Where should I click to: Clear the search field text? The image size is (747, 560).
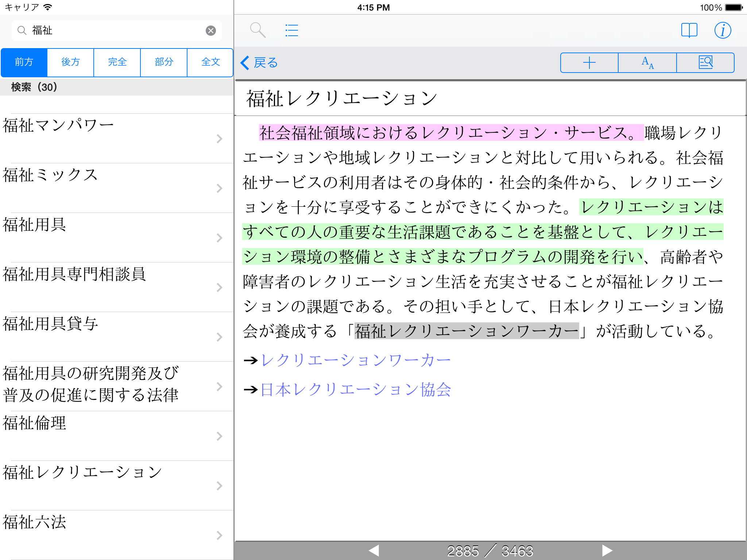point(211,31)
